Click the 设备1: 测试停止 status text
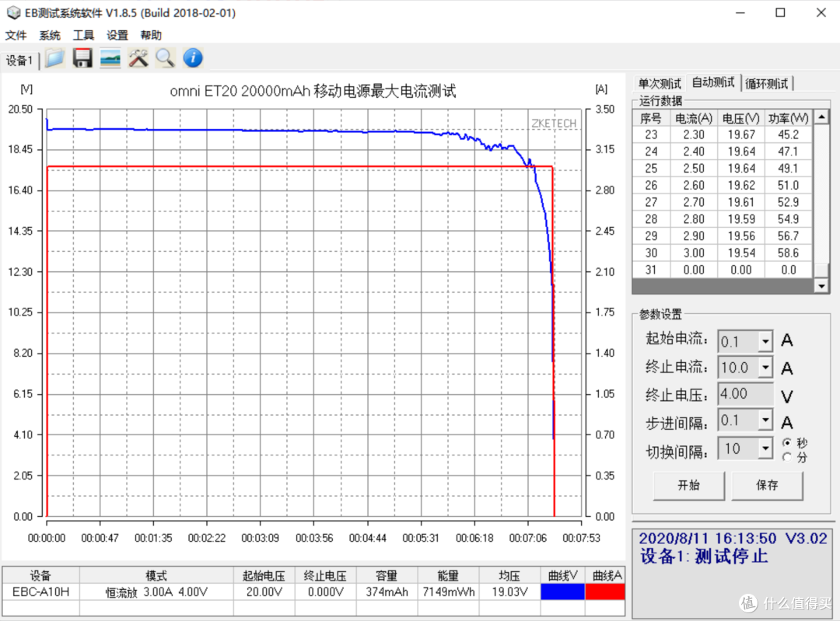Image resolution: width=840 pixels, height=621 pixels. pos(704,556)
